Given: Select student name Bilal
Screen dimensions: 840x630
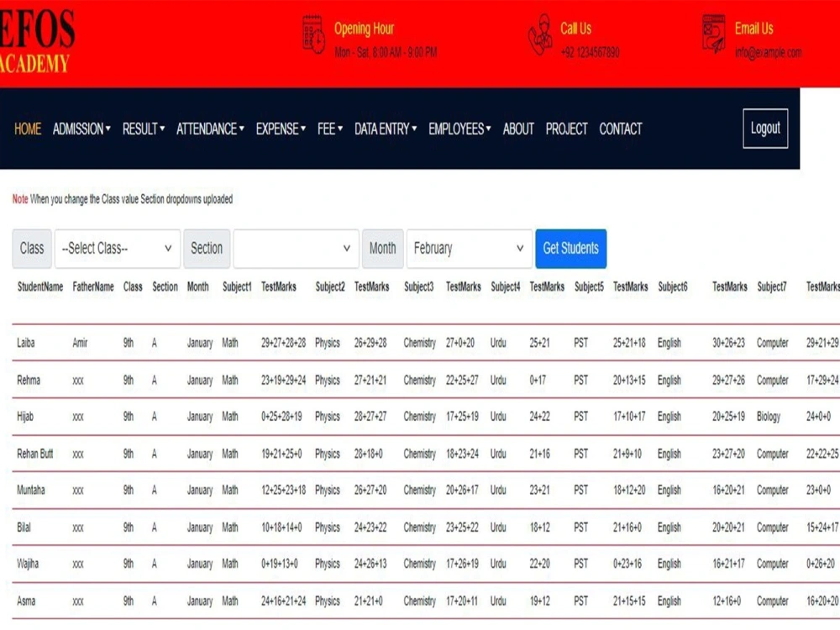Looking at the screenshot, I should (24, 528).
